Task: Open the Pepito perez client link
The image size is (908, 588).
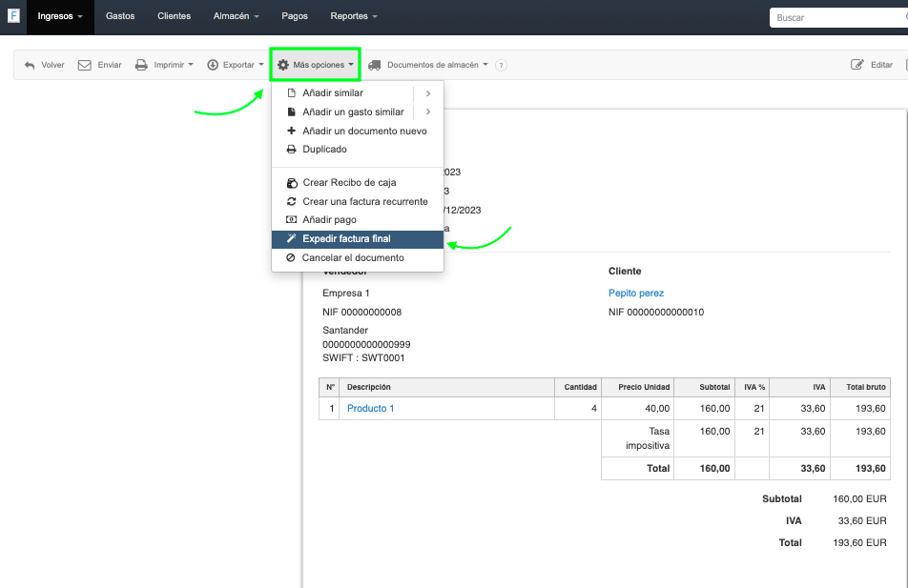Action: coord(635,294)
